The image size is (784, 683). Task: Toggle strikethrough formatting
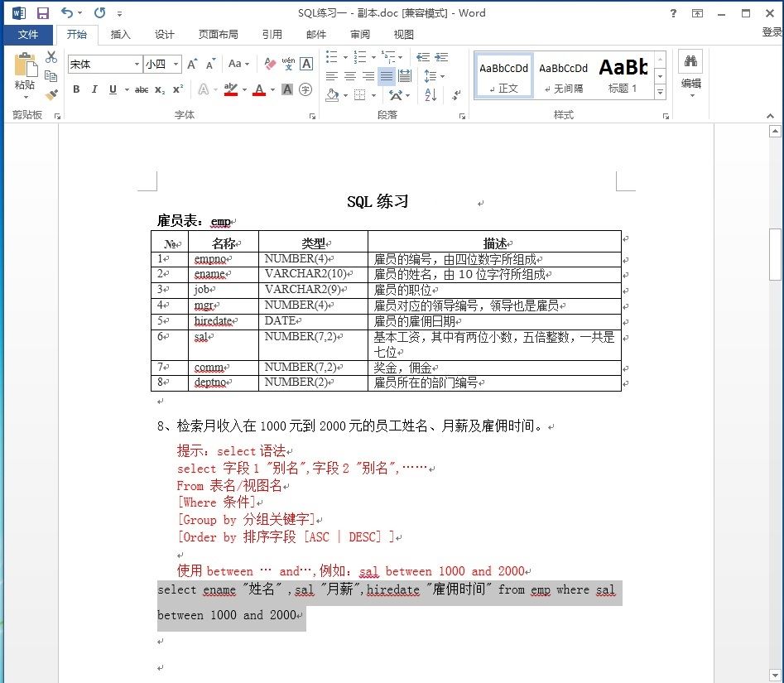pyautogui.click(x=142, y=89)
